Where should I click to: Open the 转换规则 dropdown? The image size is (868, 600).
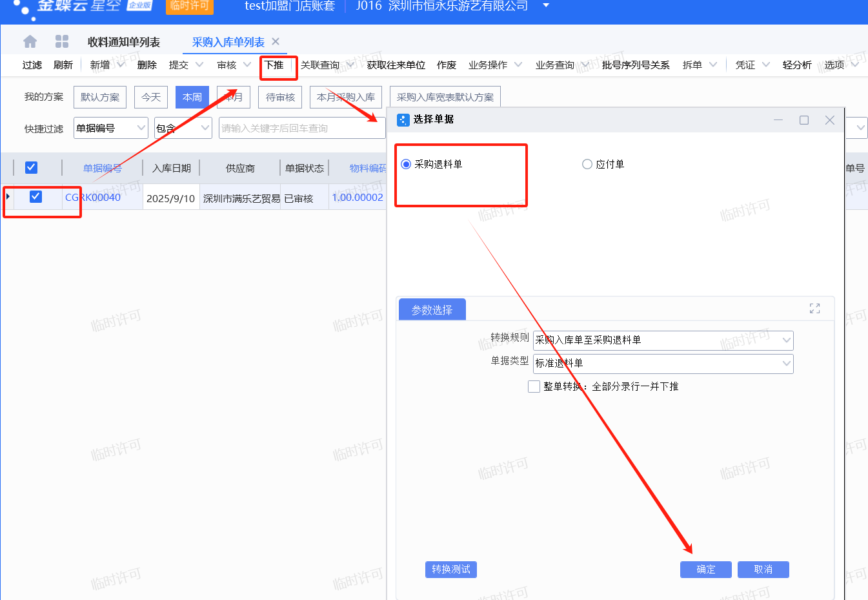786,340
